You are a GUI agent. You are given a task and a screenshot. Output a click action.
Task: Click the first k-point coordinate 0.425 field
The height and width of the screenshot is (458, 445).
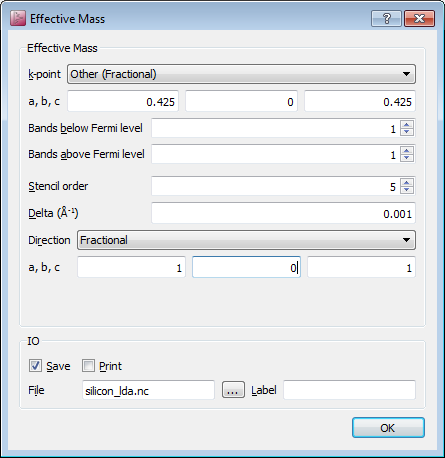pyautogui.click(x=123, y=101)
